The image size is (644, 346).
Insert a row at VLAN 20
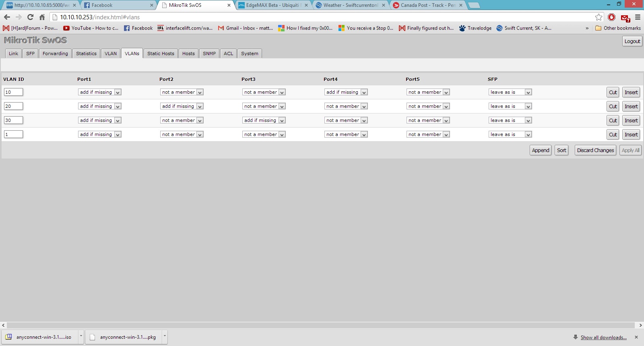click(631, 106)
